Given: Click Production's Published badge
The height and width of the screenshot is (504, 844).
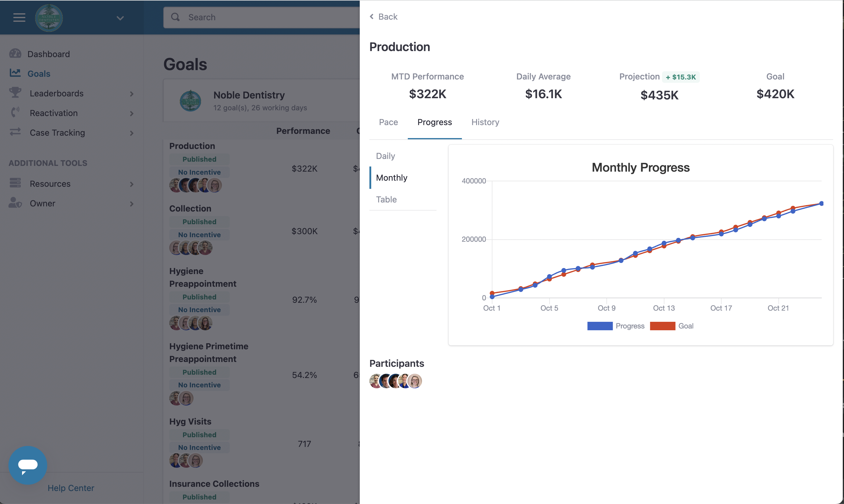Looking at the screenshot, I should click(200, 159).
